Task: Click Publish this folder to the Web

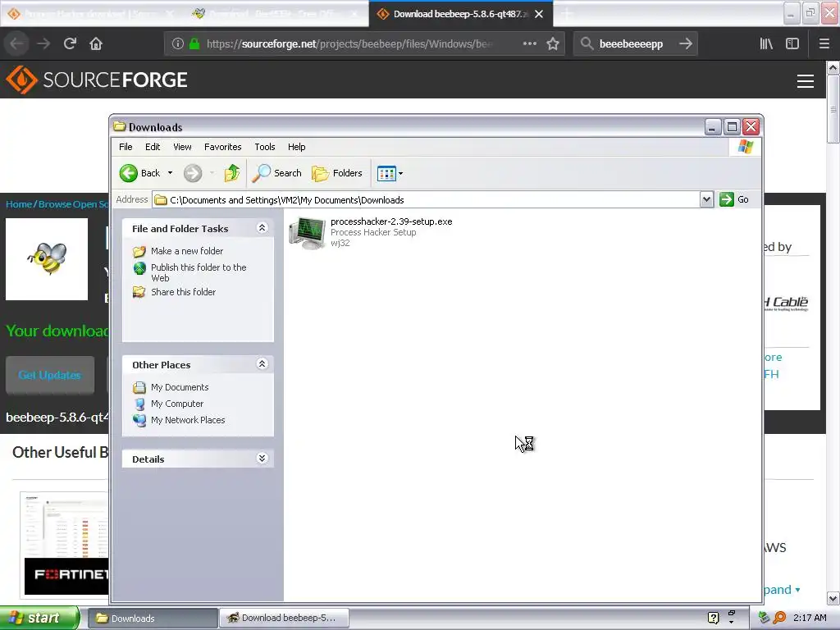Action: point(199,272)
